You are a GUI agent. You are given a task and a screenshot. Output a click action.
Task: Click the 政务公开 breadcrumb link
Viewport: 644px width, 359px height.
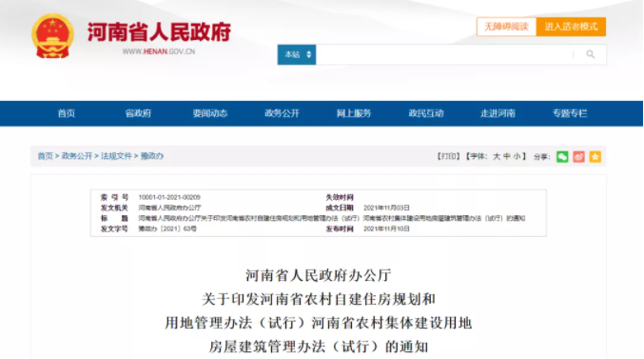77,156
